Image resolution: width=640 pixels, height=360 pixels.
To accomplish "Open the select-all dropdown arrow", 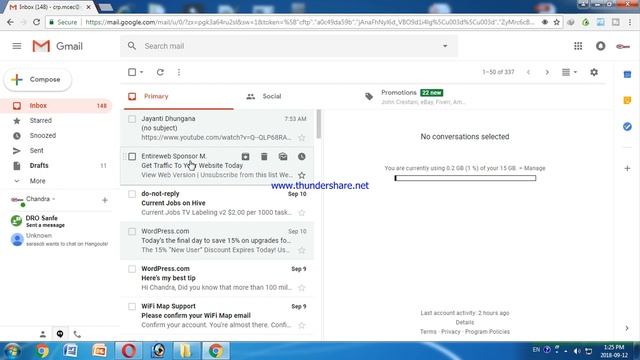I will (142, 72).
